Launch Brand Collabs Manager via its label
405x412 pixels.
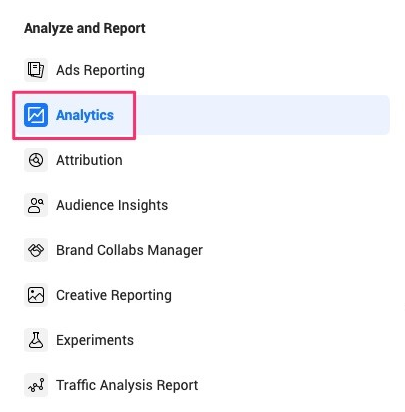coord(129,250)
